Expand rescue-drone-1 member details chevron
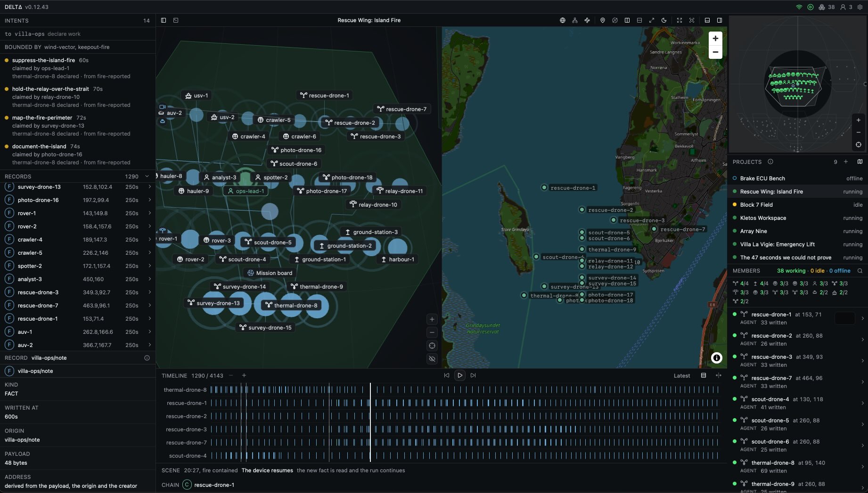Viewport: 868px width, 493px height. (x=862, y=318)
